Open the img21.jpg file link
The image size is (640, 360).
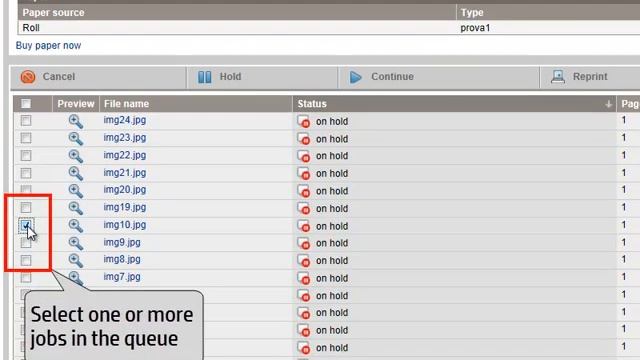[x=124, y=173]
